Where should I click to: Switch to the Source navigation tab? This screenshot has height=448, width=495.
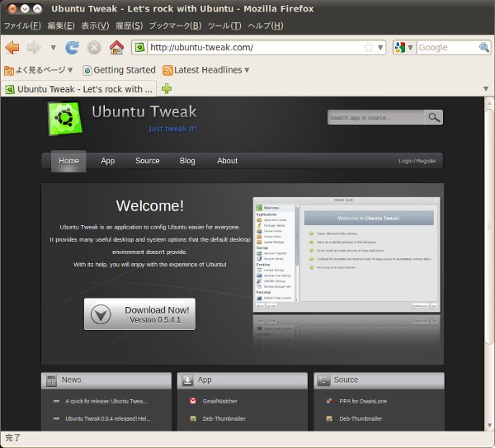[x=147, y=161]
